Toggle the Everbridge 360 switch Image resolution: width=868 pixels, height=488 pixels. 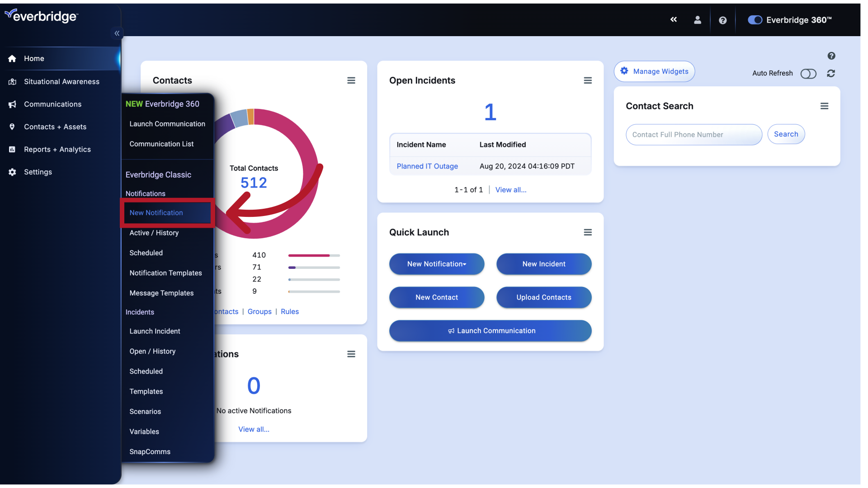(x=755, y=20)
